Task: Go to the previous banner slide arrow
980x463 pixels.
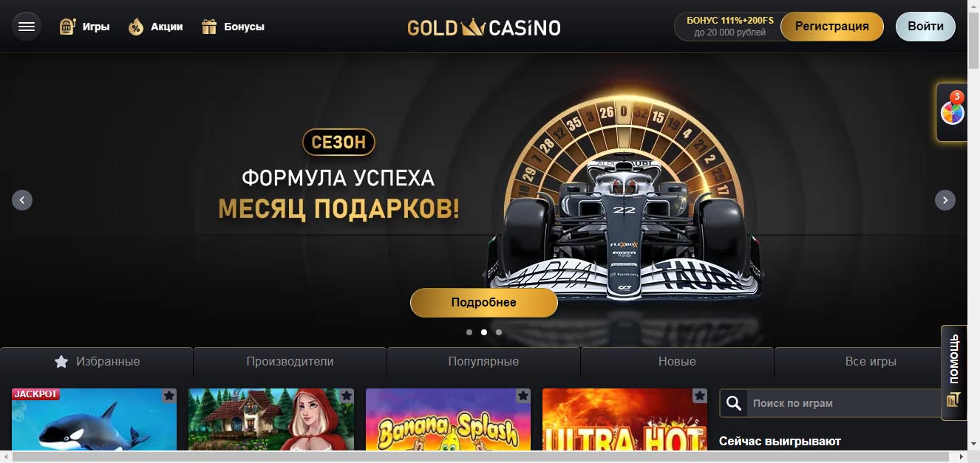Action: click(22, 200)
